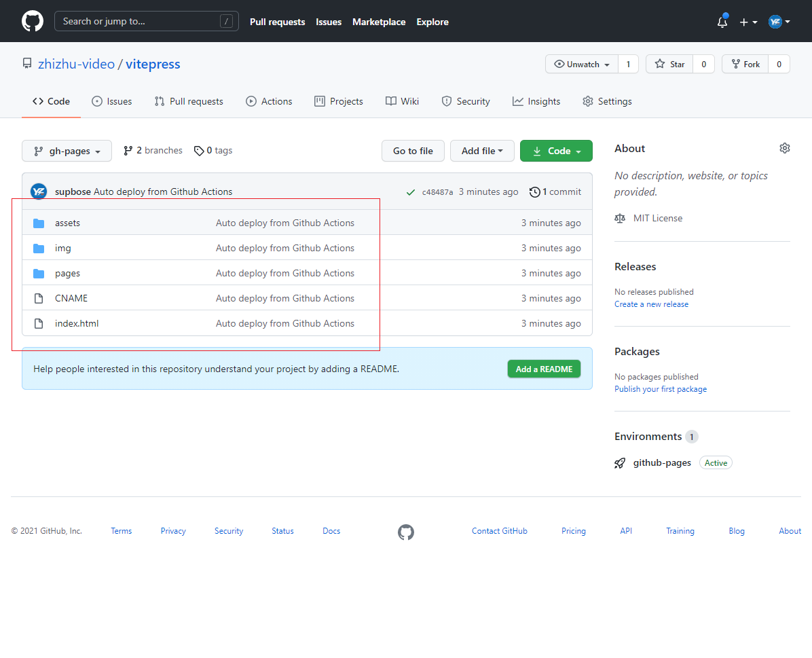View the stargazers count 0
Screen dimensions: 812x658
pyautogui.click(x=704, y=65)
